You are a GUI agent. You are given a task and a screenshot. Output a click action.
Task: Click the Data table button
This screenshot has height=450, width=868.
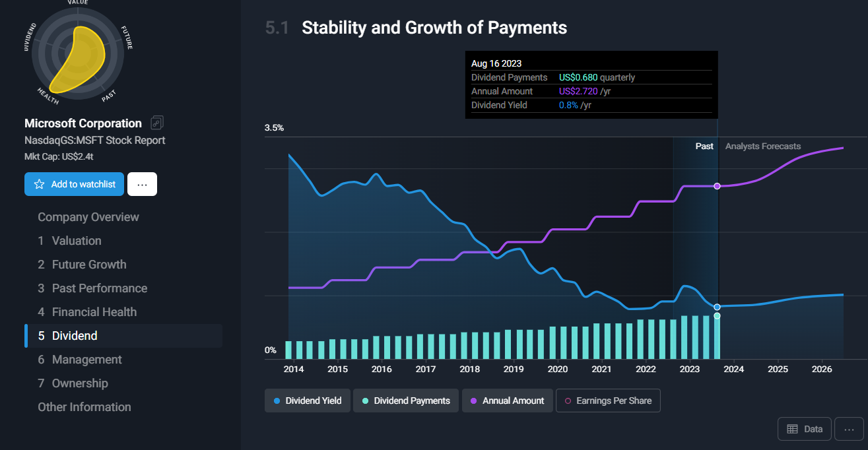coord(805,429)
